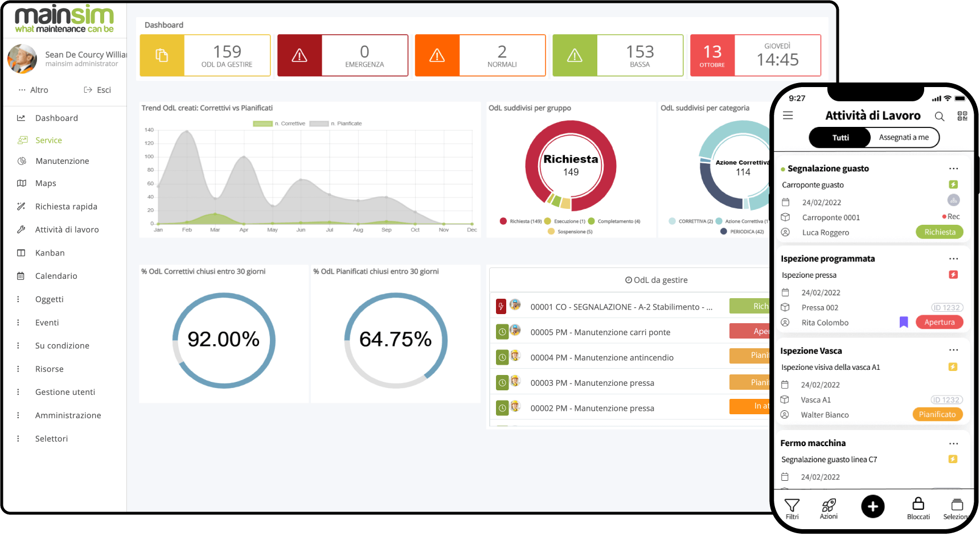The image size is (980, 536).
Task: Toggle Richiesta (149) legend dot
Action: point(503,221)
